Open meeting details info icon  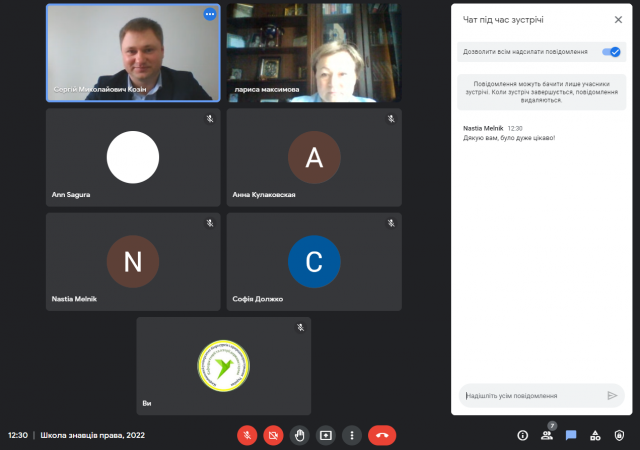522,435
